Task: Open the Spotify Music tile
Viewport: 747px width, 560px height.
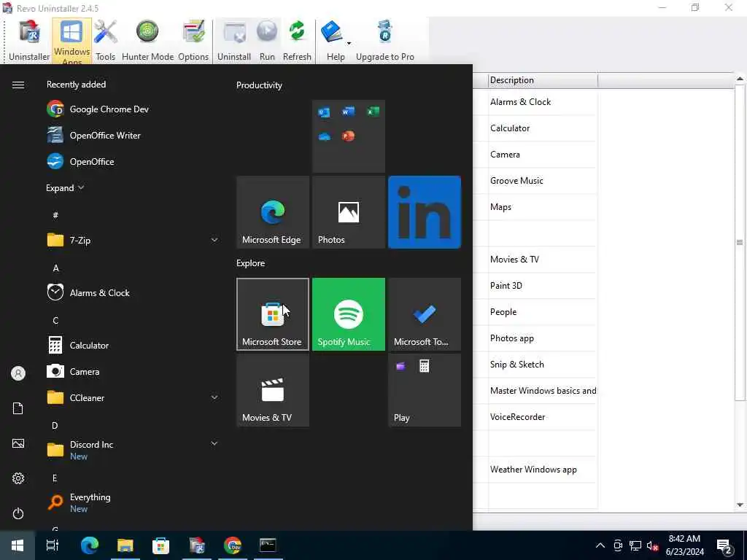Action: pos(349,314)
